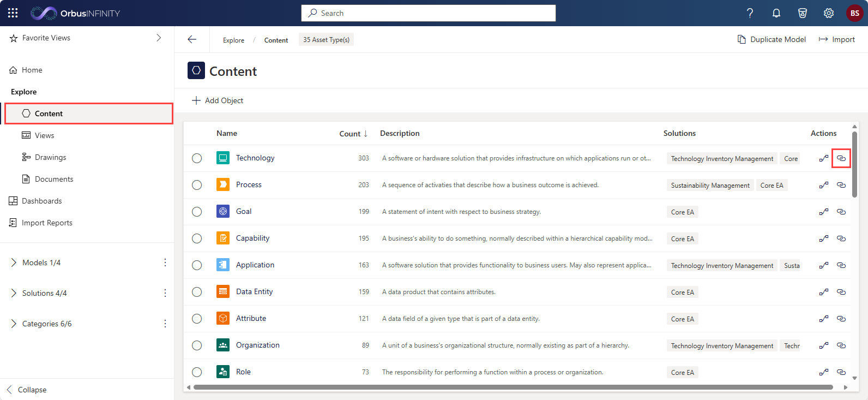Select the Data Entity row radio button
This screenshot has width=868, height=400.
[x=197, y=292]
